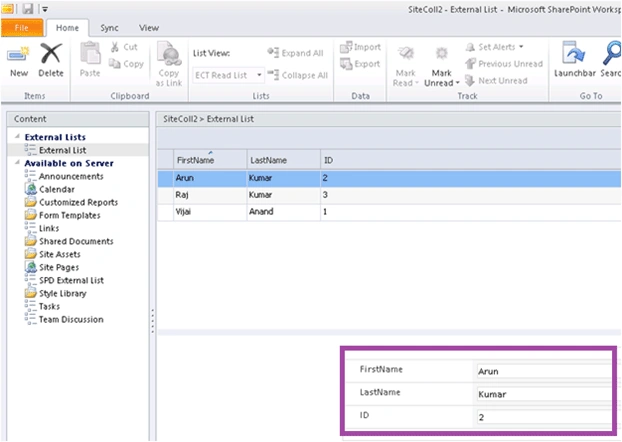Image resolution: width=622 pixels, height=442 pixels.
Task: Open the Announcements list
Action: tap(71, 176)
